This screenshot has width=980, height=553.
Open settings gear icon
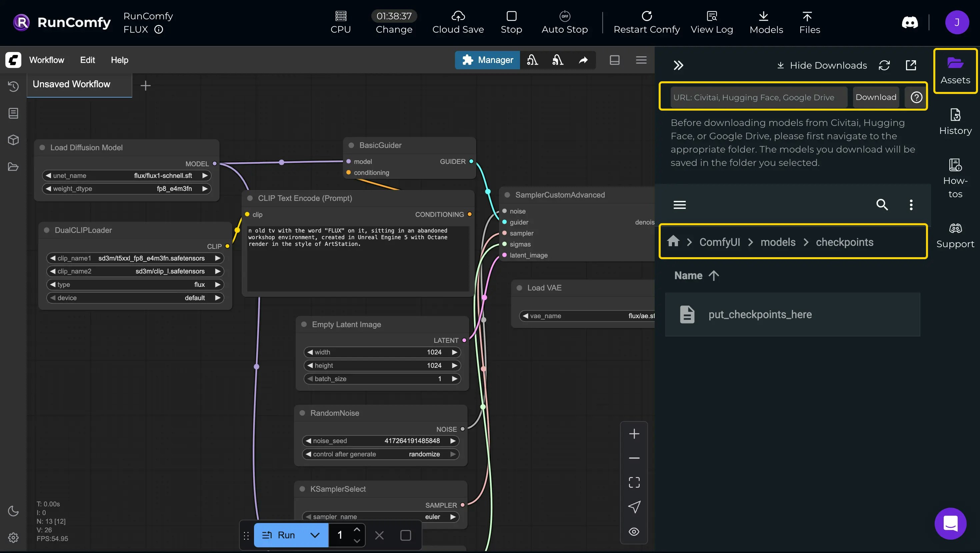(13, 537)
